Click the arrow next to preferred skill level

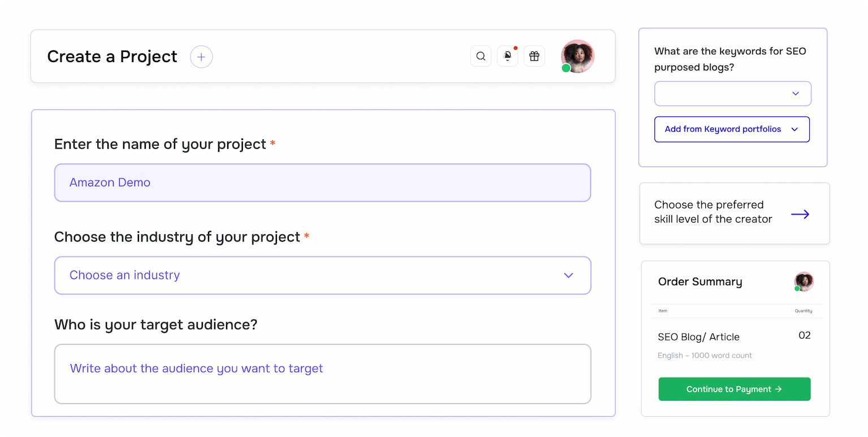click(800, 215)
